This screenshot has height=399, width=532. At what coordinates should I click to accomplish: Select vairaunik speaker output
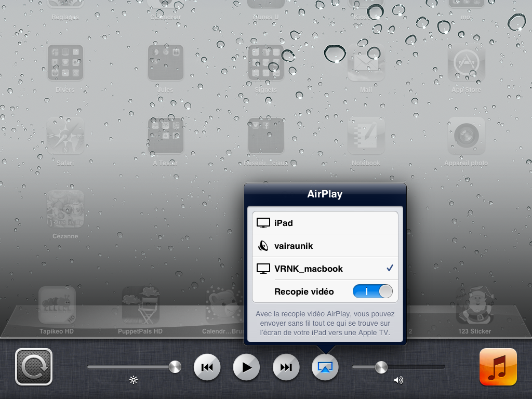tap(325, 246)
